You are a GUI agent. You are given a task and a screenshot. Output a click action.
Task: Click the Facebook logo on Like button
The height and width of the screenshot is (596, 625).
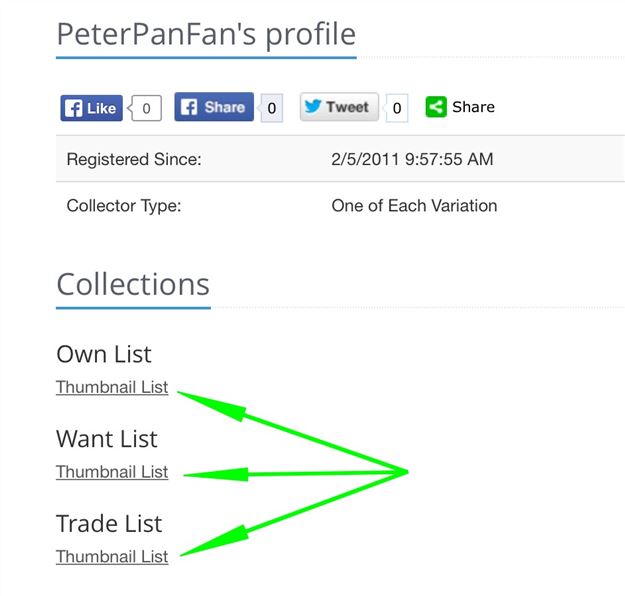pos(74,108)
